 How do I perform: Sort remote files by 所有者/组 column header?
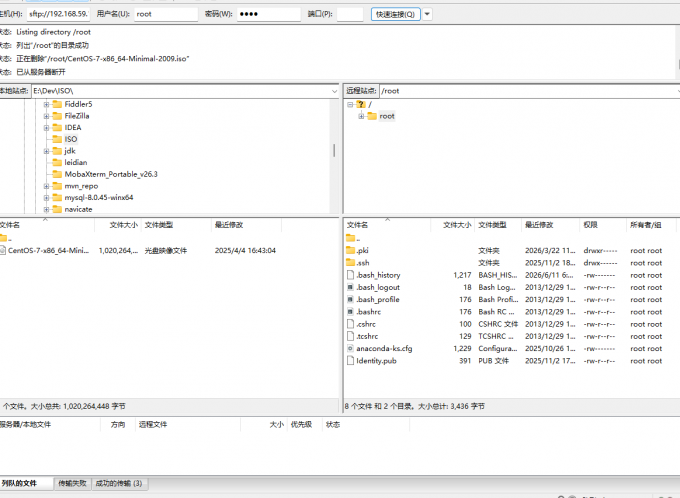coord(651,225)
